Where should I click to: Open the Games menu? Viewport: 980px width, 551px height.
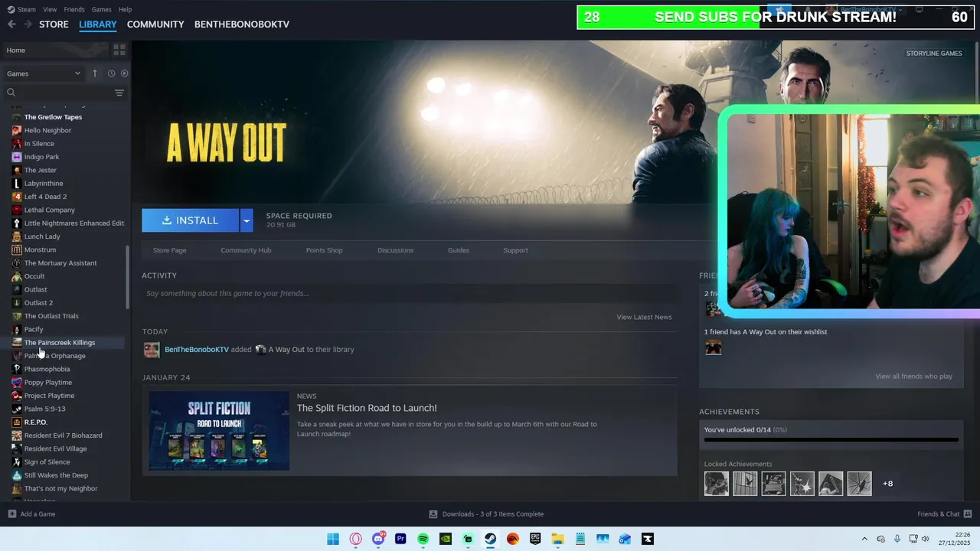coord(101,9)
